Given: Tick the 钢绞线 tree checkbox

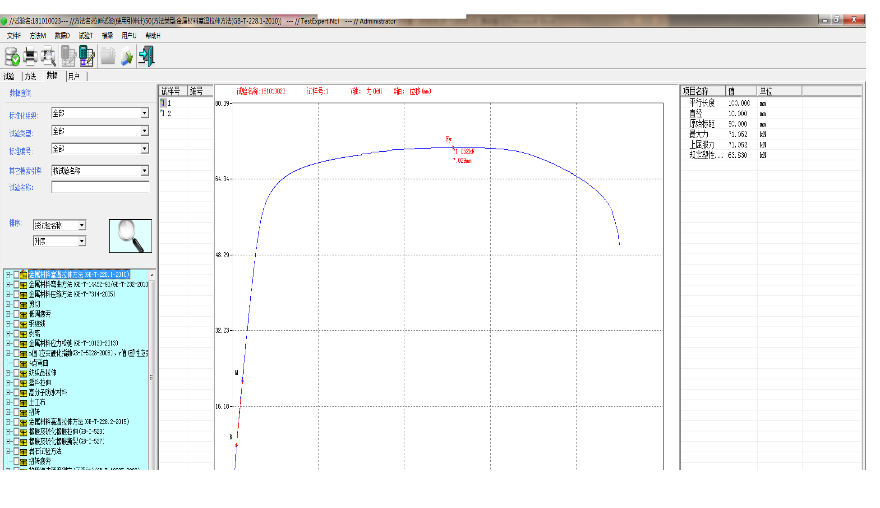Looking at the screenshot, I should click(x=16, y=324).
